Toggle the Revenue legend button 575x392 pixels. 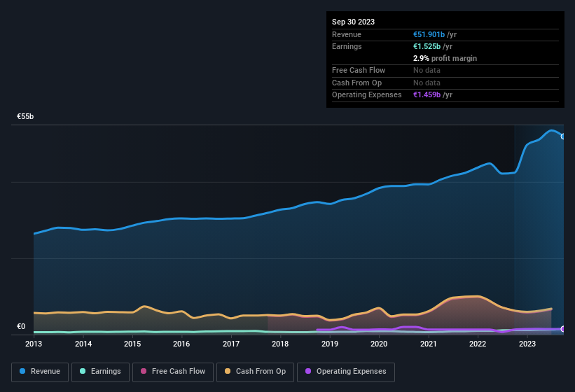click(x=40, y=372)
